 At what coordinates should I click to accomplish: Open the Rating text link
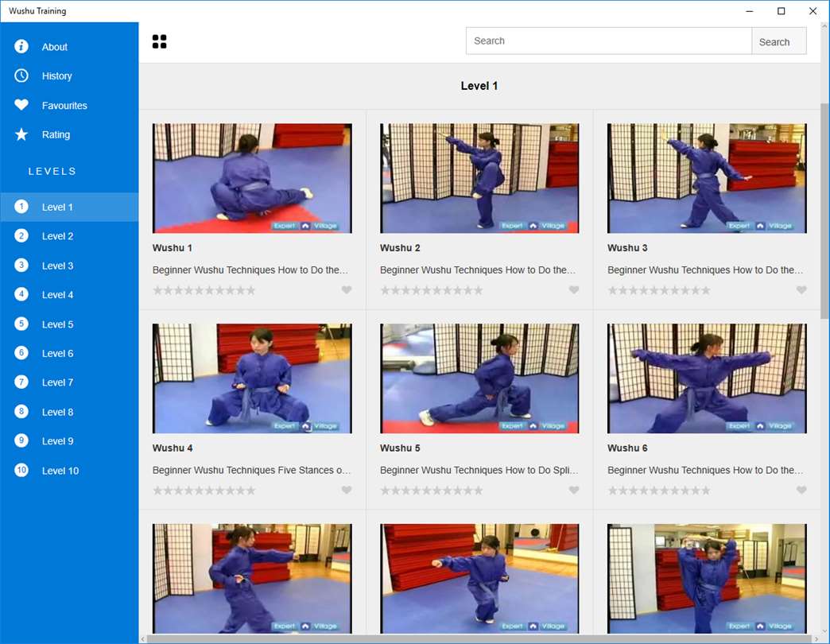56,135
